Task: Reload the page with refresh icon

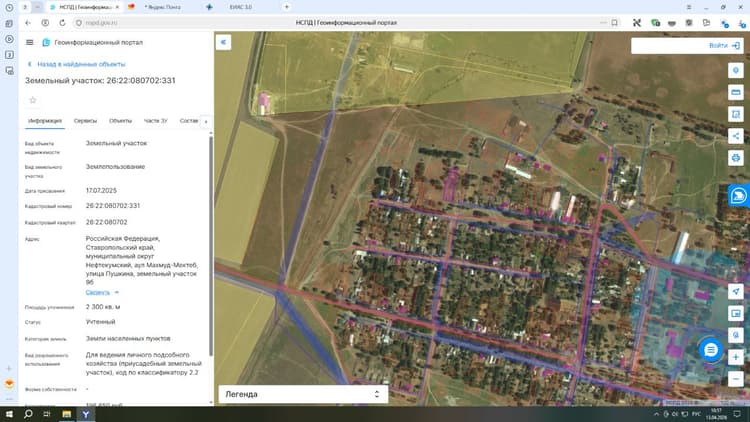Action: pos(62,22)
